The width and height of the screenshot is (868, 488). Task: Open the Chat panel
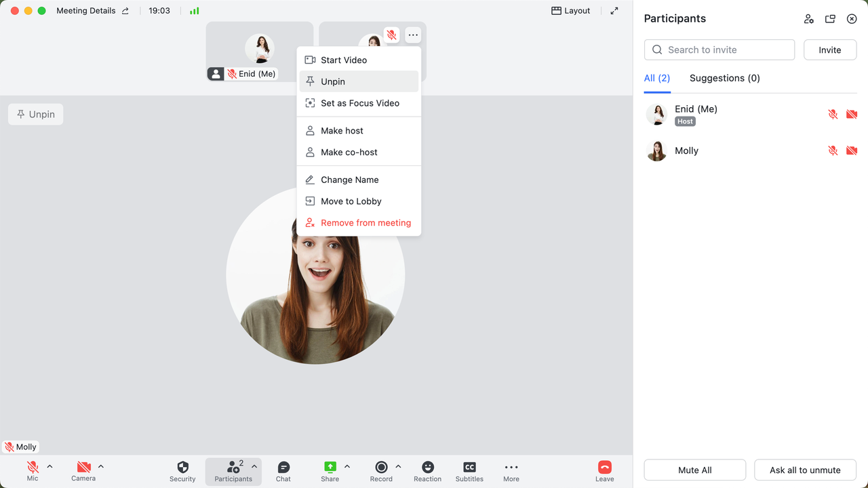[283, 471]
